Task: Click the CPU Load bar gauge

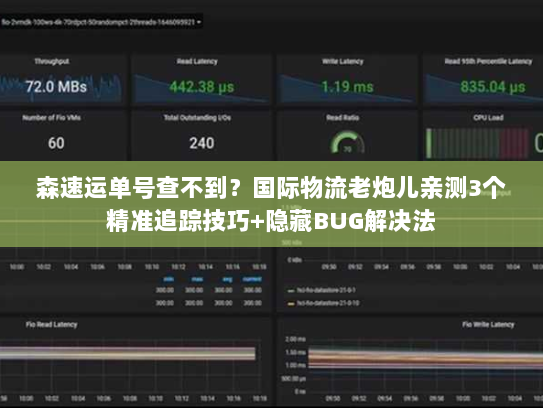Action: point(477,143)
